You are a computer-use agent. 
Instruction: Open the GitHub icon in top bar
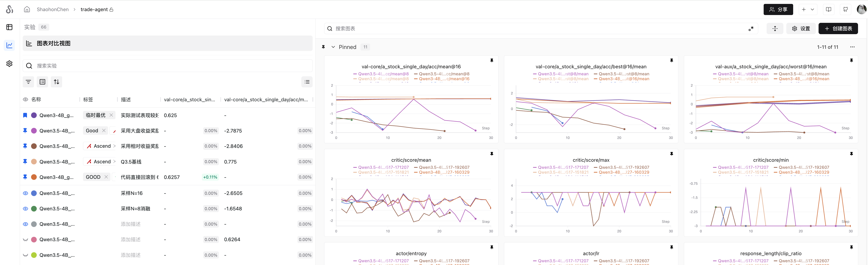click(x=845, y=9)
